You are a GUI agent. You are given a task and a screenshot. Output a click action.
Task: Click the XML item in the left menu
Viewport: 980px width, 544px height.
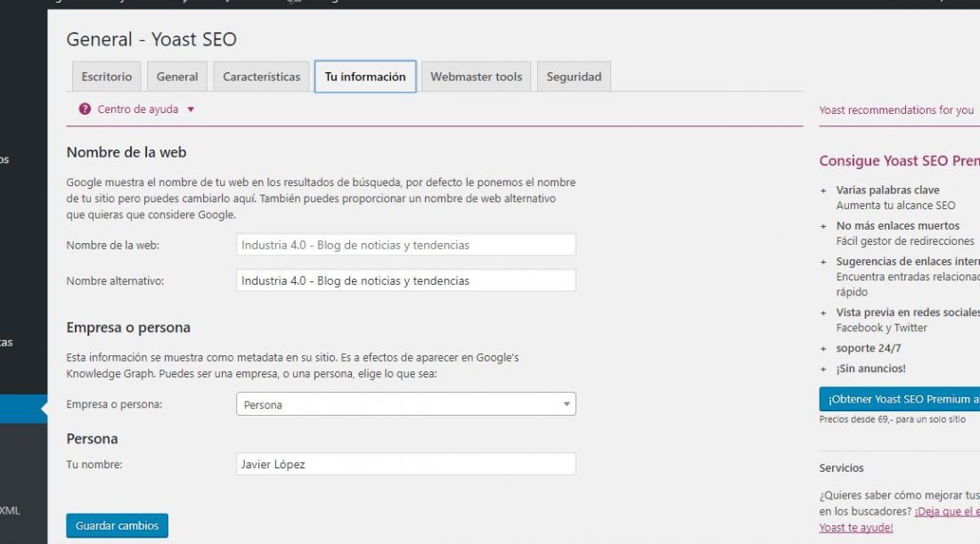click(x=10, y=510)
